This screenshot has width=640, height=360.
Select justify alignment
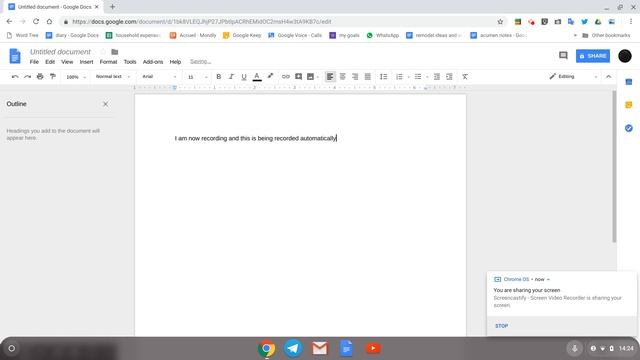[x=368, y=77]
